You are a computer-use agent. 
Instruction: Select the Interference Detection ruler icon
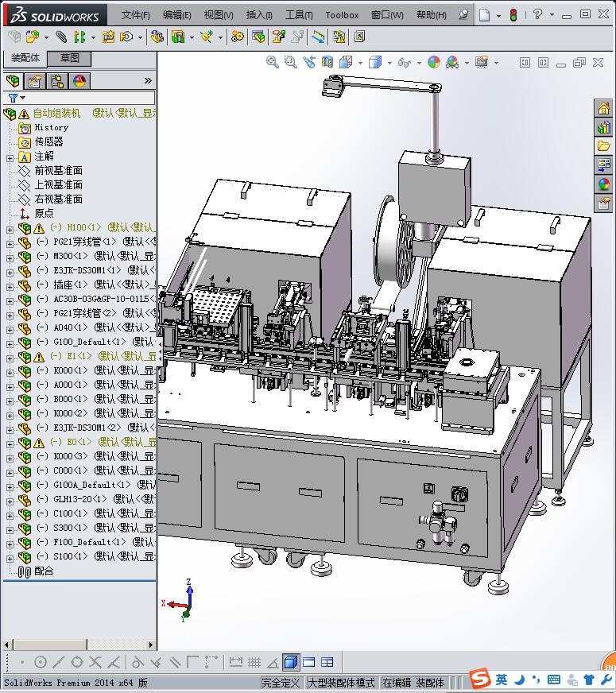pos(318,37)
